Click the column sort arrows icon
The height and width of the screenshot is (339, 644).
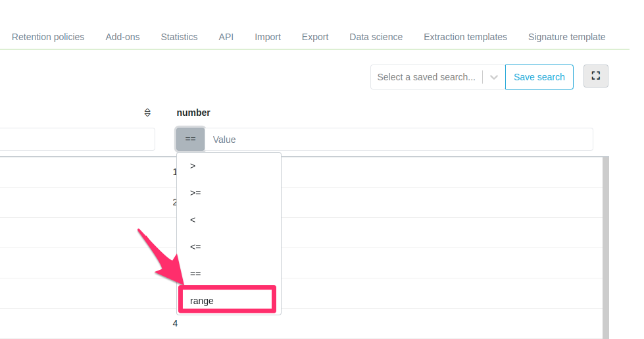(147, 113)
